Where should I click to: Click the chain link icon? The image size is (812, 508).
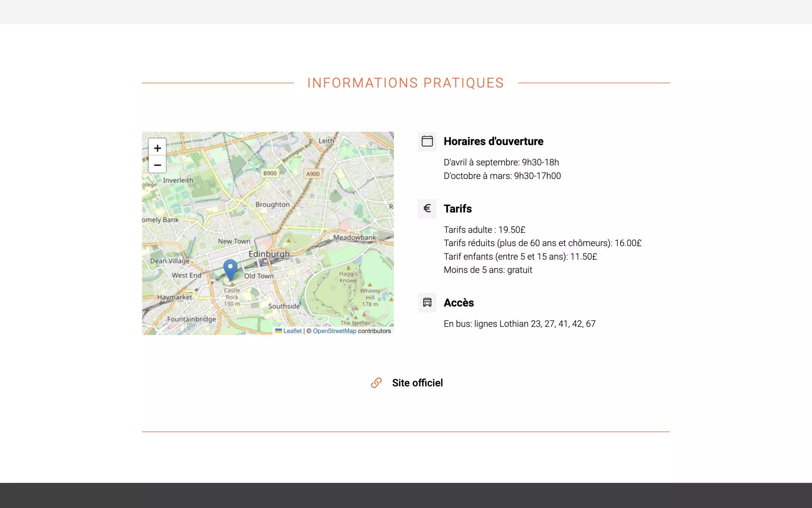coord(376,383)
